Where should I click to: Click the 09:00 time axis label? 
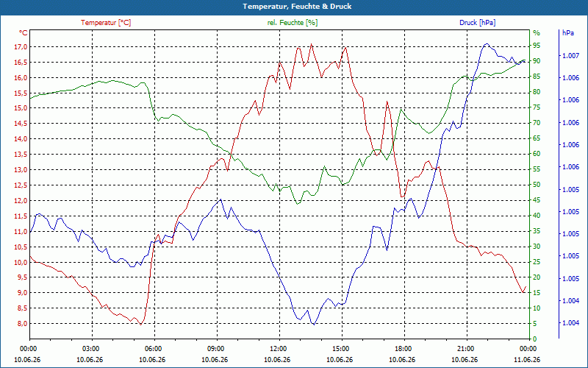215,349
